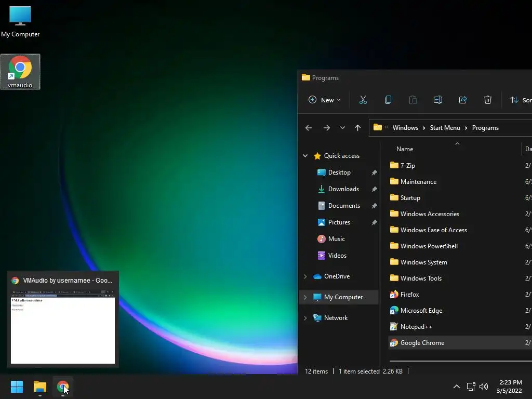Open Videos in the navigation pane
Screen dimensions: 532x399
[337, 256]
